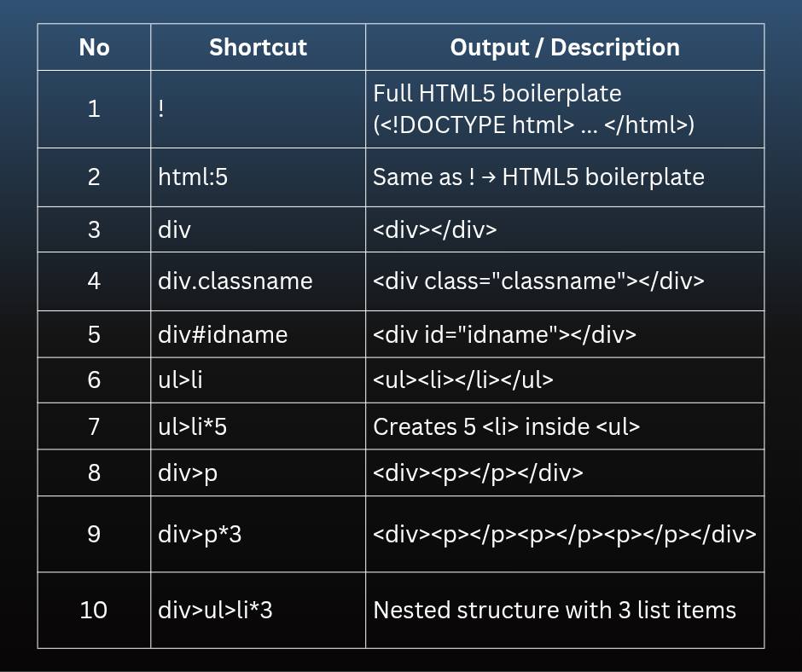
Task: Click the "No" column header
Action: 94,47
